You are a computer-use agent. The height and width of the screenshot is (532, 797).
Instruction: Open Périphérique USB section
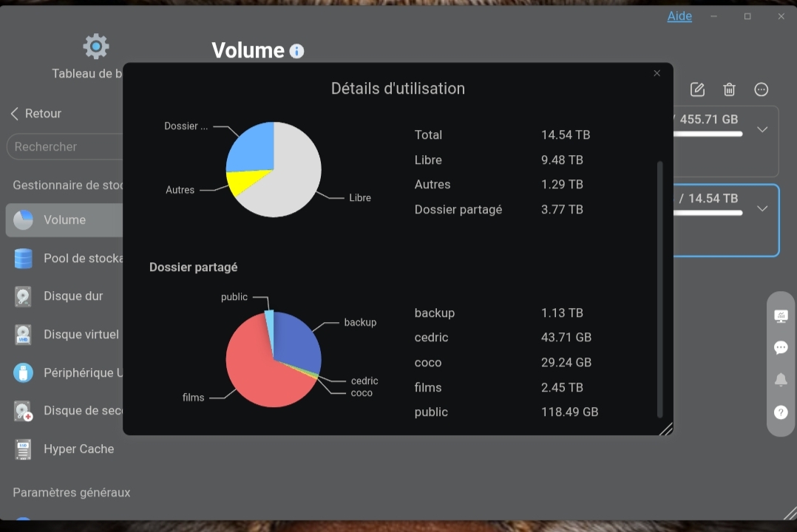pyautogui.click(x=64, y=372)
